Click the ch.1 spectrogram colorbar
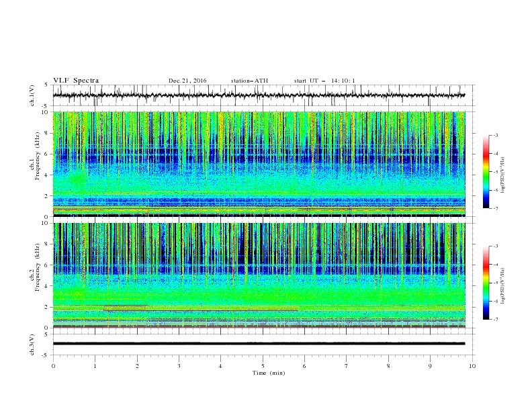Image resolution: width=532 pixels, height=411 pixels. tap(486, 171)
